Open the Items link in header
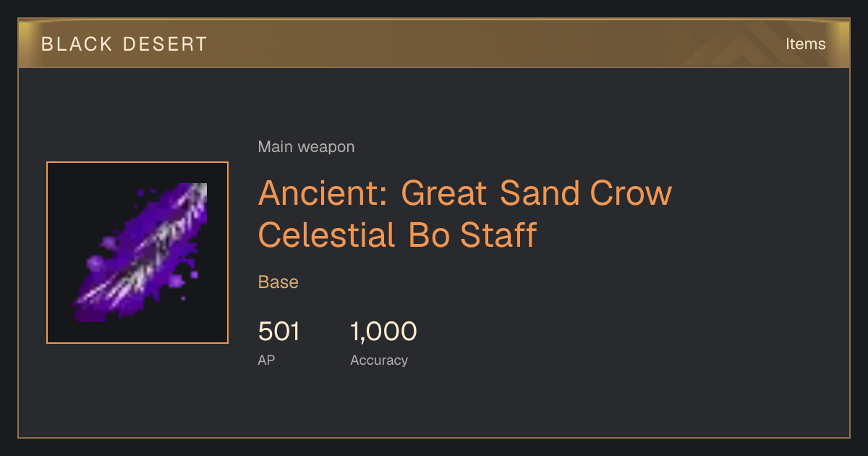The height and width of the screenshot is (456, 868). coord(805,44)
